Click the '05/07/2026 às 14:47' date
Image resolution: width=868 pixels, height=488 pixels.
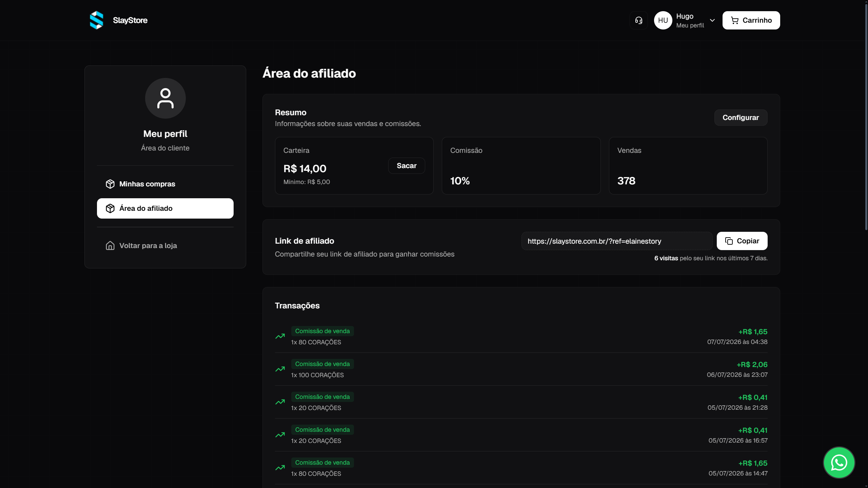click(x=738, y=473)
